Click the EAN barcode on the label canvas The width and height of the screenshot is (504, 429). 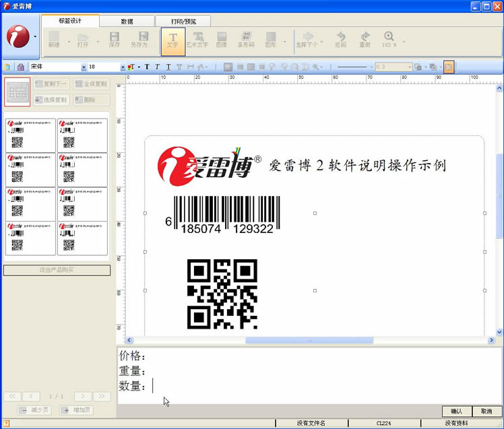222,215
